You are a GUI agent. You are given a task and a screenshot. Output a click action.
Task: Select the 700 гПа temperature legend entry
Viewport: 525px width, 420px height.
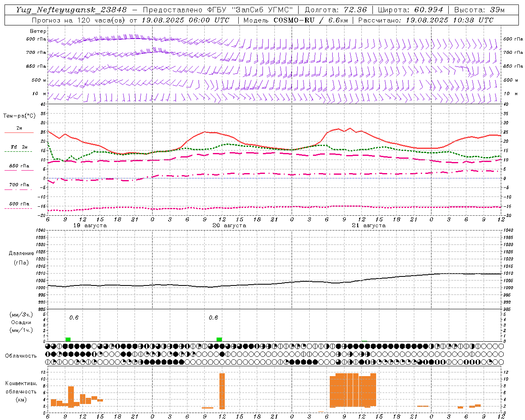point(19,185)
